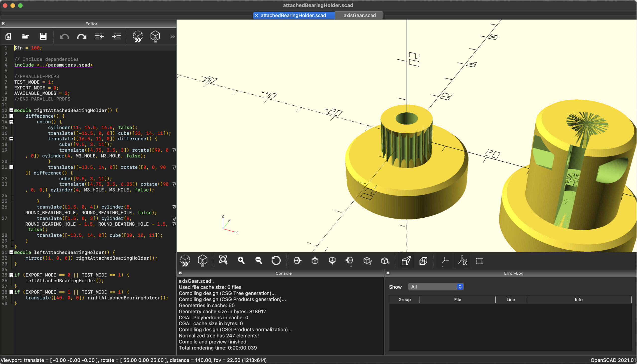Collapse the rightAttachedBearingHolder module at line 12
Image resolution: width=637 pixels, height=364 pixels.
[x=11, y=110]
